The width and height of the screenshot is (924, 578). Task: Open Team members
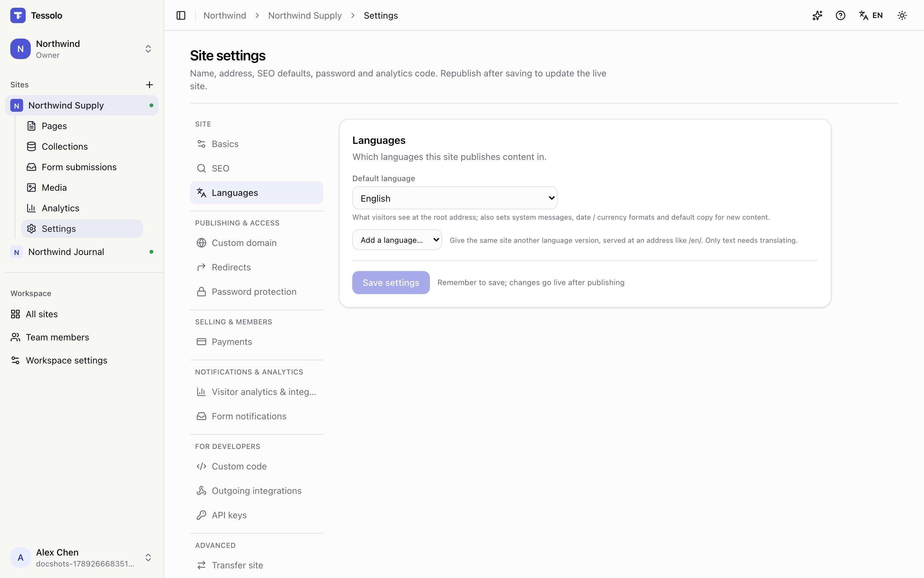[82, 337]
